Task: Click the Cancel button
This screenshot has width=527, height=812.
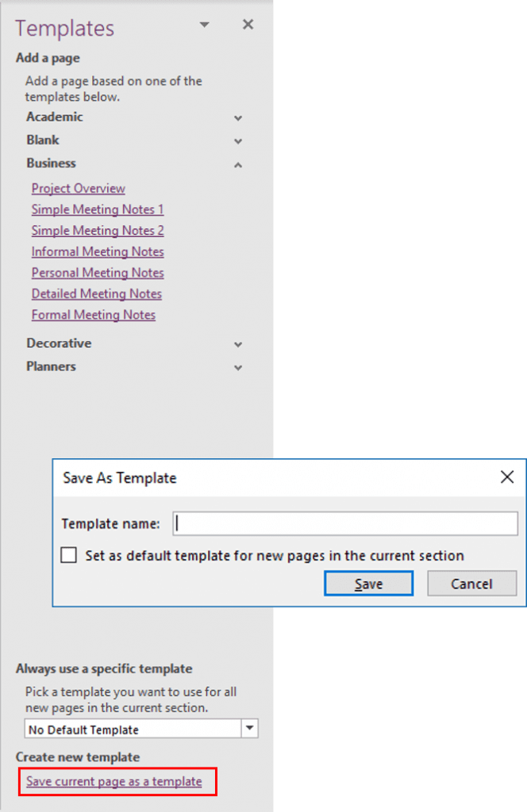Action: pos(471,583)
